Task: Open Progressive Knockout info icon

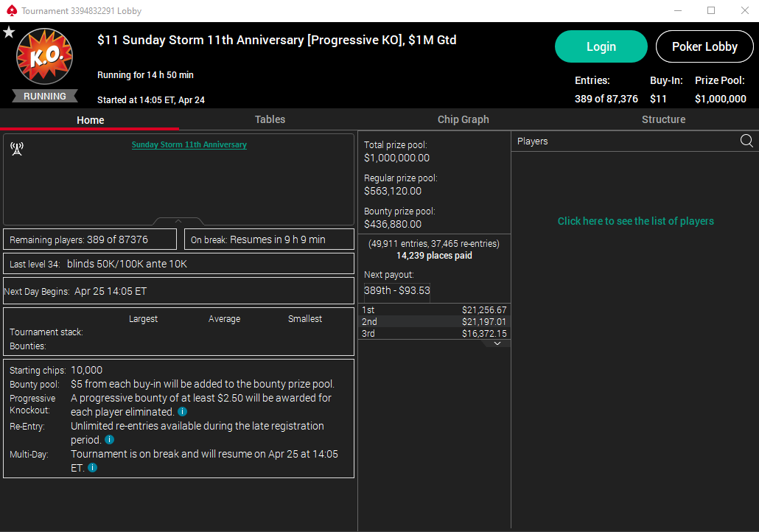Action: point(182,411)
